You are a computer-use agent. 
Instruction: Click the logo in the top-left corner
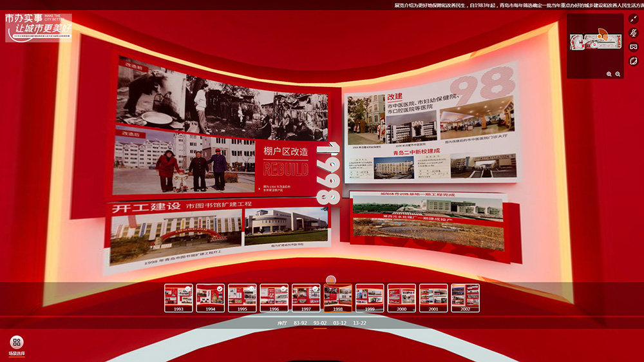point(39,28)
